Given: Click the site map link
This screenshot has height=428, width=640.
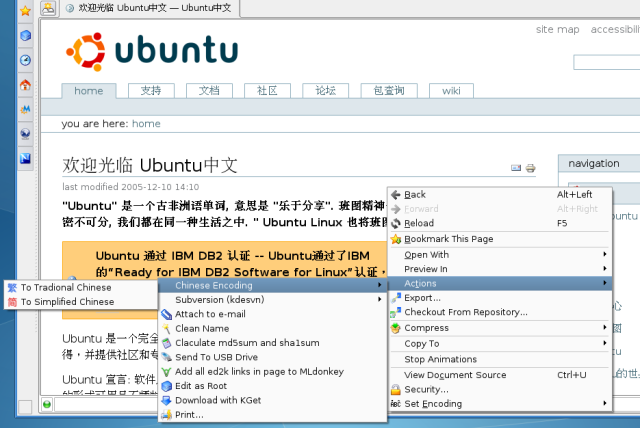Looking at the screenshot, I should pyautogui.click(x=558, y=29).
